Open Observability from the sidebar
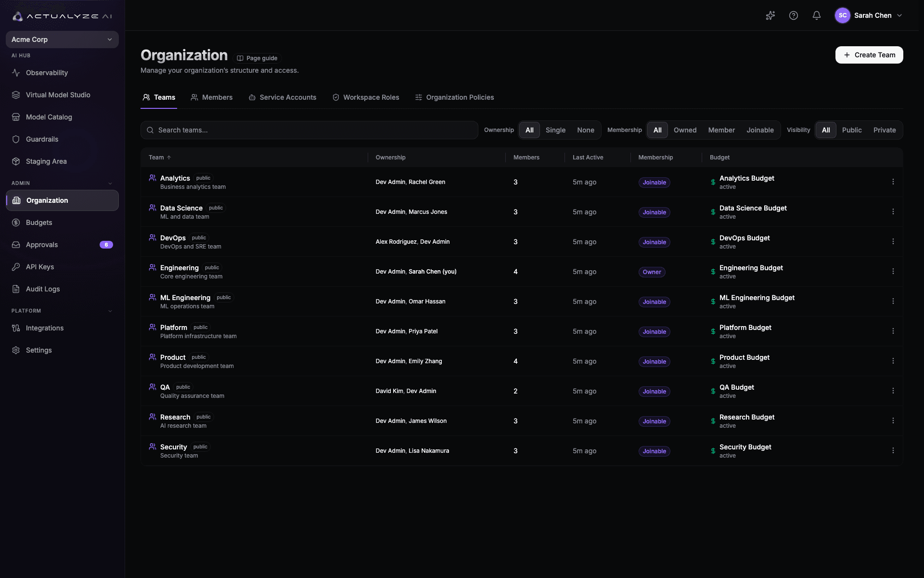924x578 pixels. [x=62, y=73]
